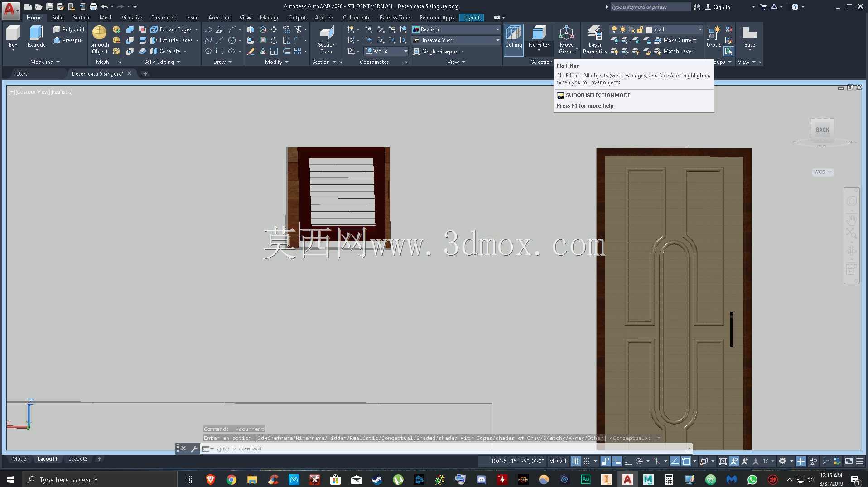This screenshot has height=487, width=868.
Task: Open Workspace Switching gear icon
Action: (x=783, y=461)
